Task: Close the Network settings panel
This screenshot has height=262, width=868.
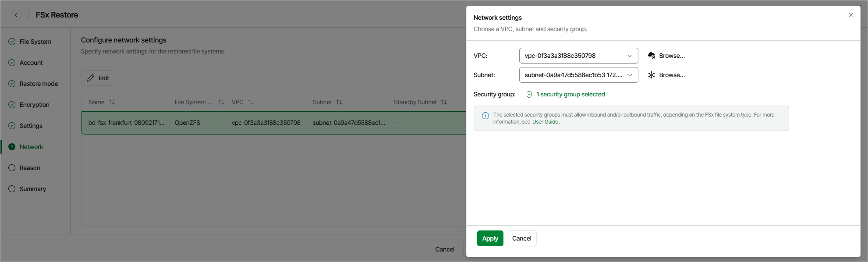Action: [x=851, y=15]
